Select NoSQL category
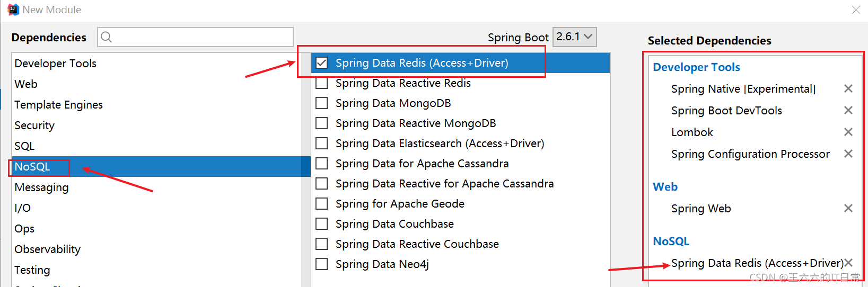The image size is (868, 287). (157, 167)
